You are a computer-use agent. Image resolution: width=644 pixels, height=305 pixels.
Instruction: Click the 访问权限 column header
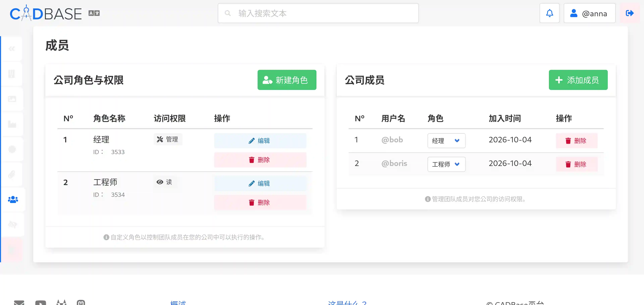(170, 118)
